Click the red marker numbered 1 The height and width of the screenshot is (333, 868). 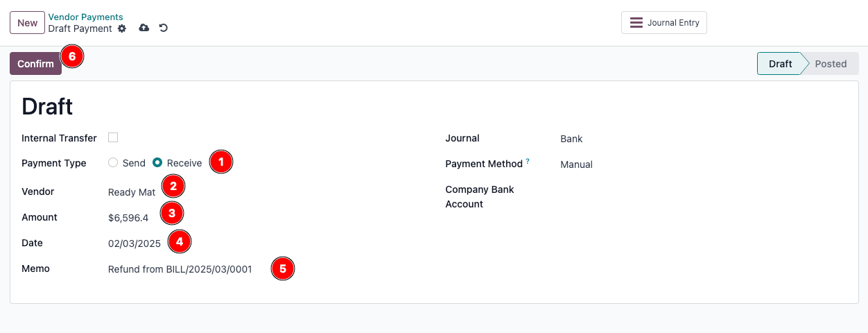(220, 162)
